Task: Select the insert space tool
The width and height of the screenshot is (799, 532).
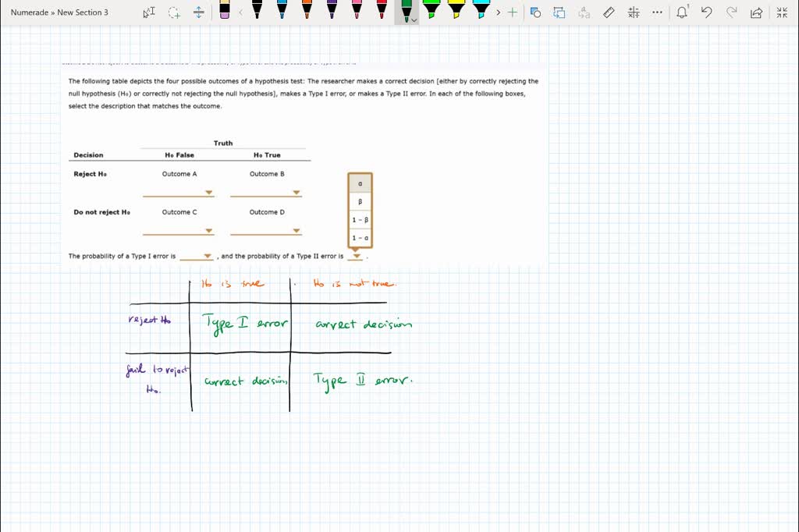Action: coord(198,12)
